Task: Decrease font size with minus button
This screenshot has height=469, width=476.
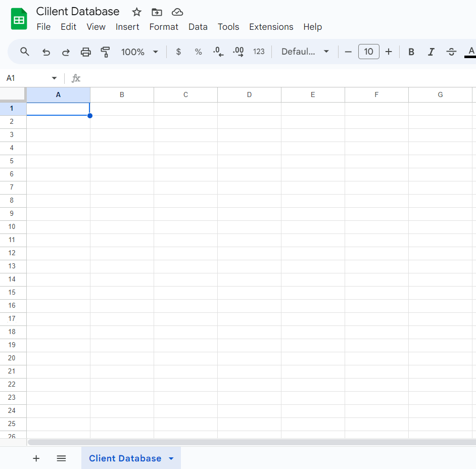Action: point(348,52)
